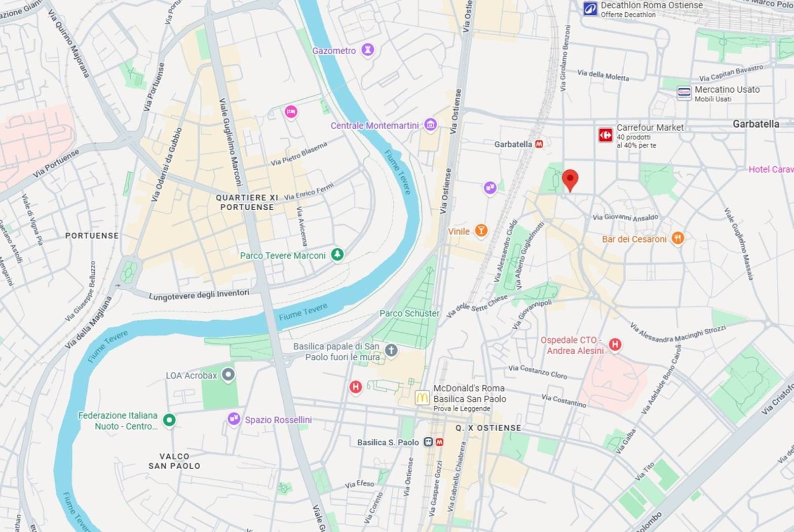This screenshot has width=794, height=532.
Task: Click the McDonald's Roma Basilica San Paolo icon
Action: point(422,398)
